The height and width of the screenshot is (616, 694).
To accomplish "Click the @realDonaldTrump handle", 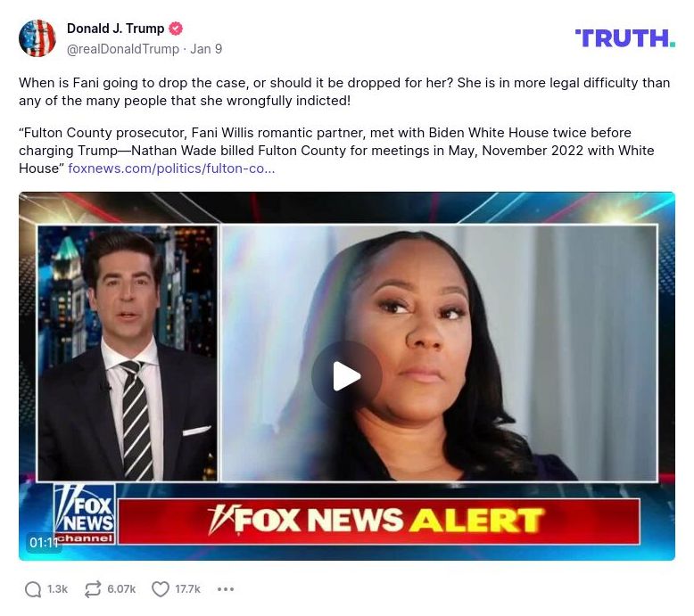I will pyautogui.click(x=123, y=49).
